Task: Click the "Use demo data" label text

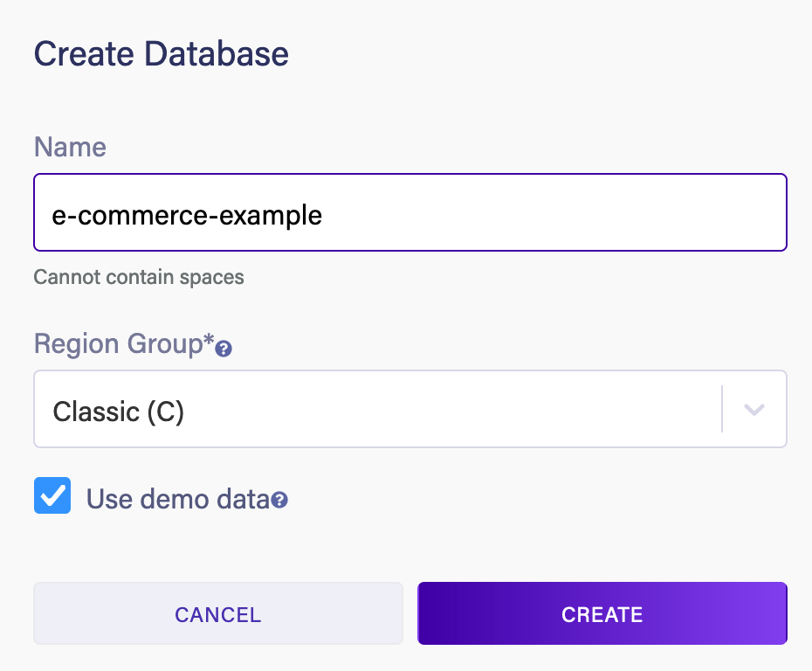Action: click(177, 499)
